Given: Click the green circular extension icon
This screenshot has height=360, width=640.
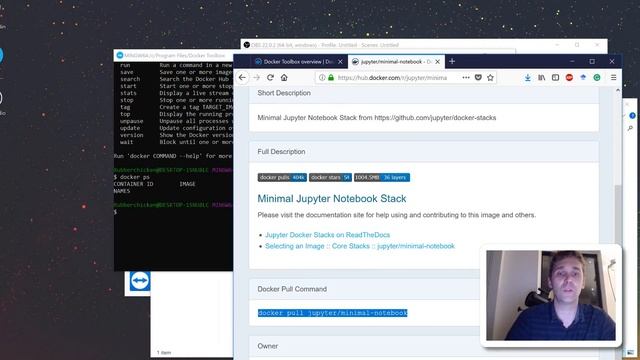Looking at the screenshot, I should [597, 78].
